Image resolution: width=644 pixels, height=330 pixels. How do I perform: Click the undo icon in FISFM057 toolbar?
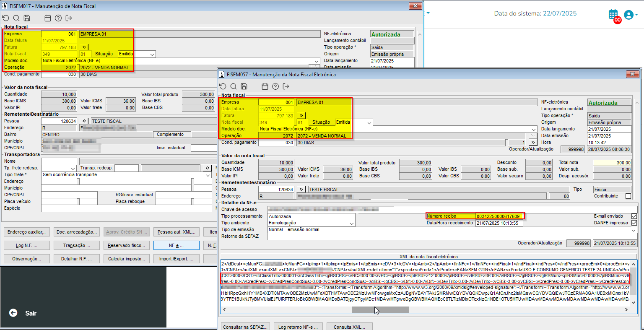tap(223, 86)
